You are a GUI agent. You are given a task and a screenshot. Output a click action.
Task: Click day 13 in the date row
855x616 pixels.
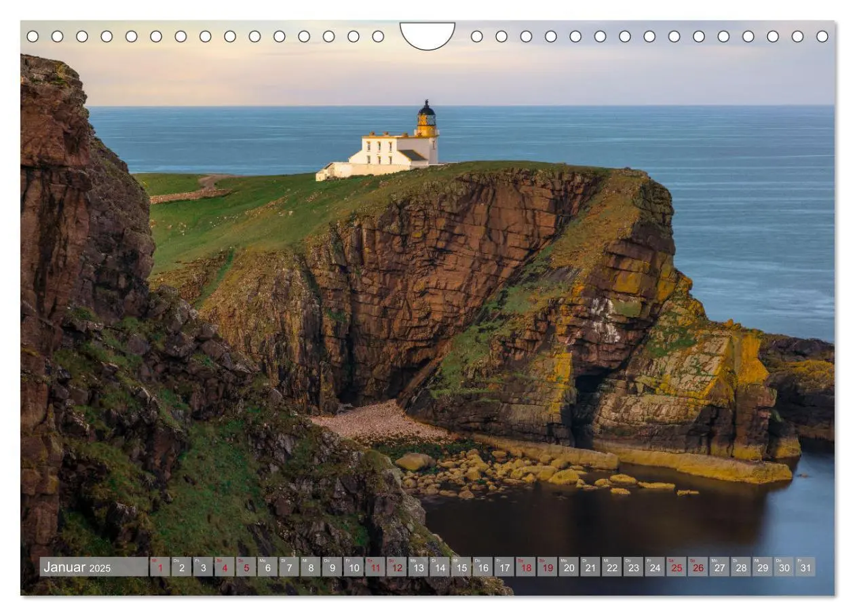[x=417, y=567]
